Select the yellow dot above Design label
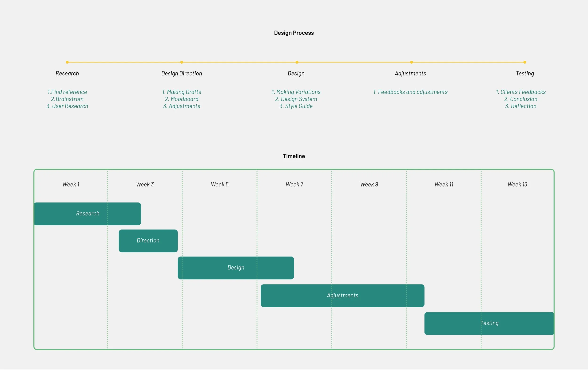 (x=297, y=62)
